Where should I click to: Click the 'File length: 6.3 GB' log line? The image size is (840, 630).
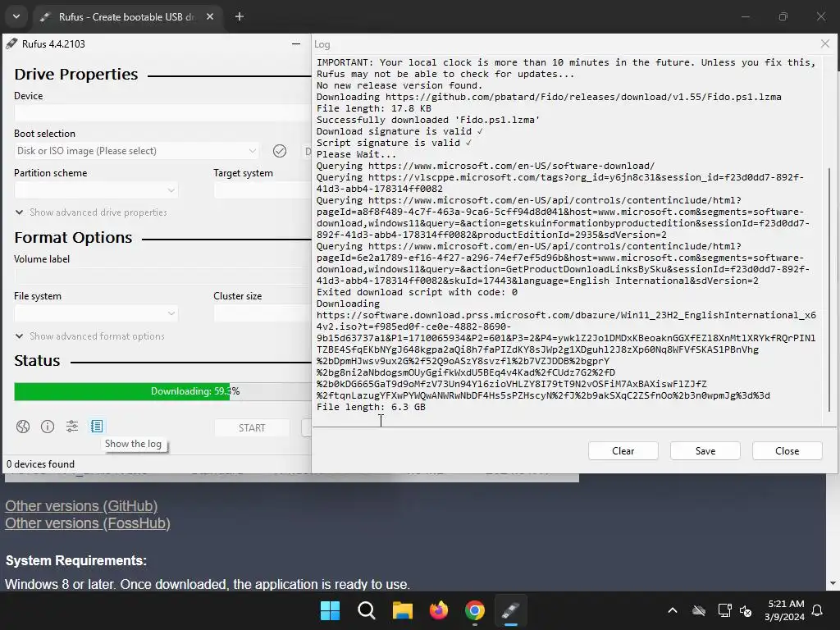(371, 407)
